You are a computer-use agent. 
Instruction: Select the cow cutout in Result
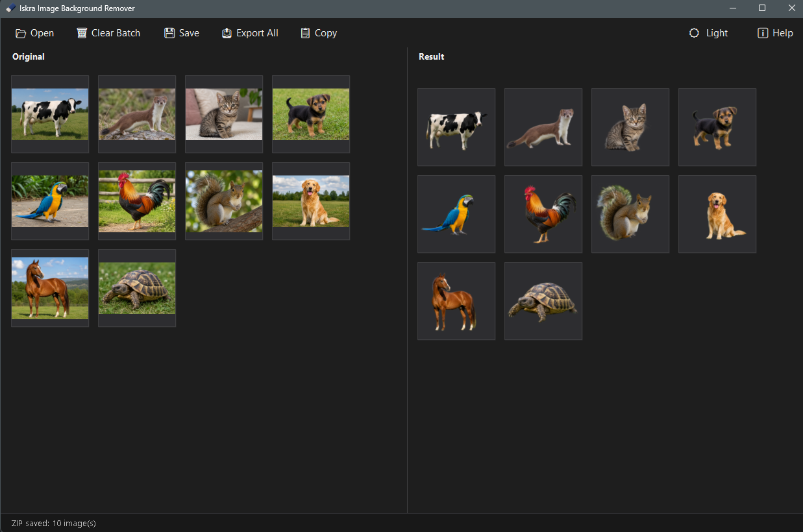click(x=456, y=127)
